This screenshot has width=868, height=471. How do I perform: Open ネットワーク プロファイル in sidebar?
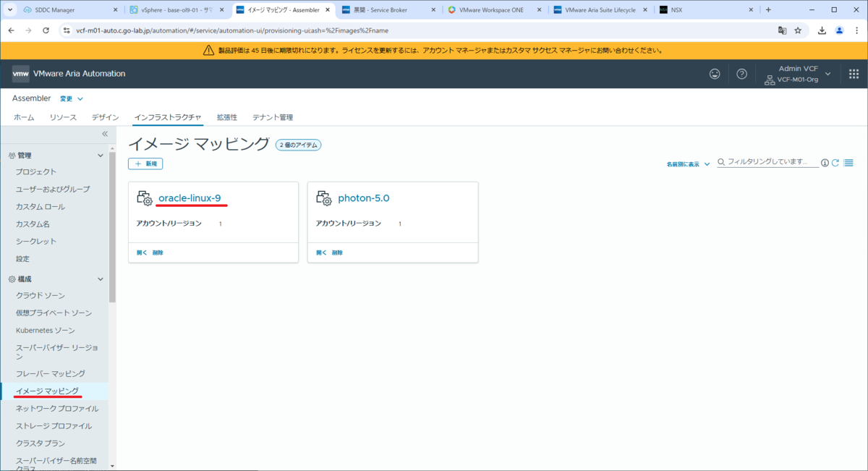point(57,409)
